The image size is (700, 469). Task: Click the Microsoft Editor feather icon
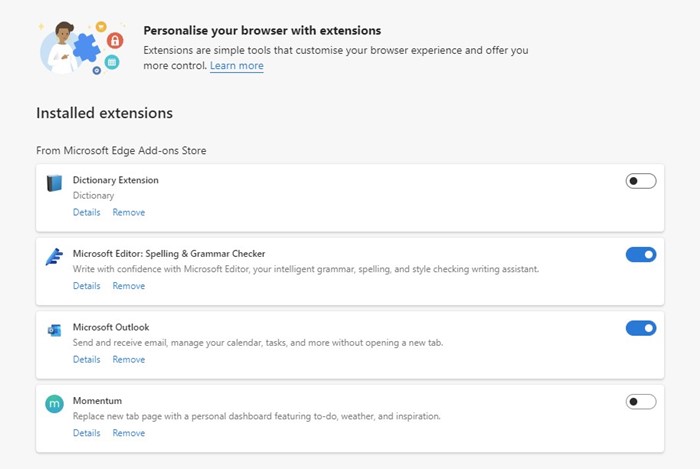coord(54,257)
